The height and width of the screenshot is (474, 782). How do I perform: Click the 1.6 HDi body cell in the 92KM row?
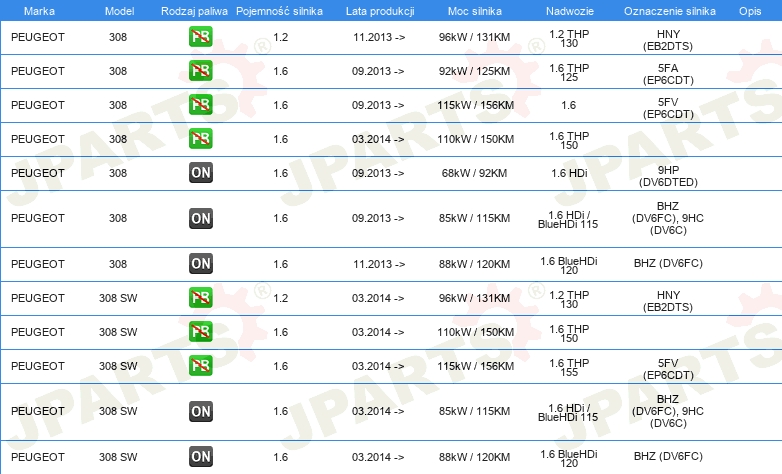click(569, 173)
